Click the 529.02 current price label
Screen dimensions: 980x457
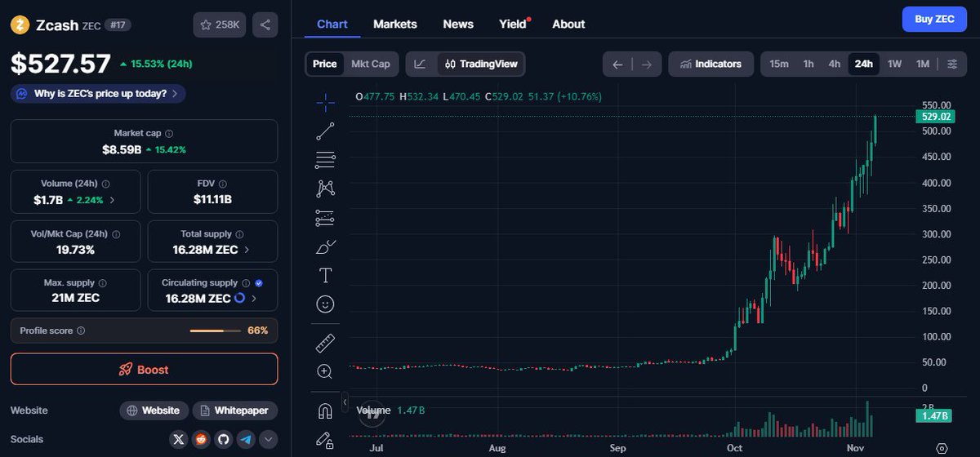tap(936, 117)
